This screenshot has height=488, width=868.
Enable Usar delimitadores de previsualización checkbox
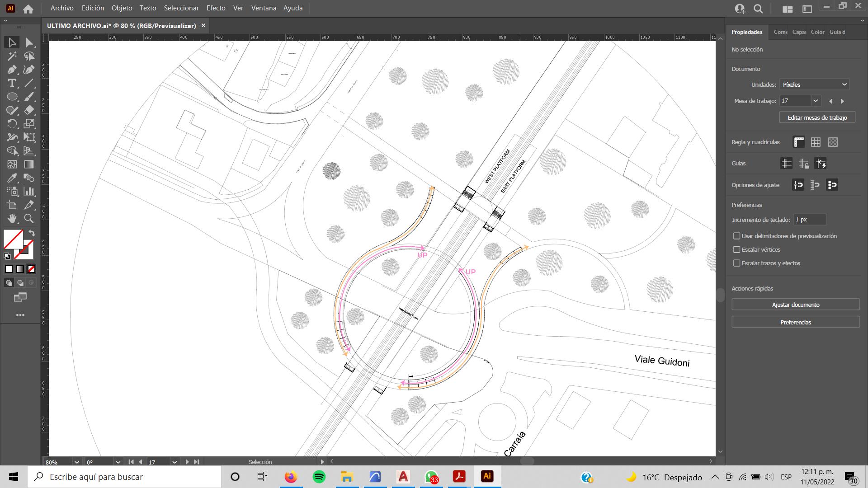tap(736, 236)
